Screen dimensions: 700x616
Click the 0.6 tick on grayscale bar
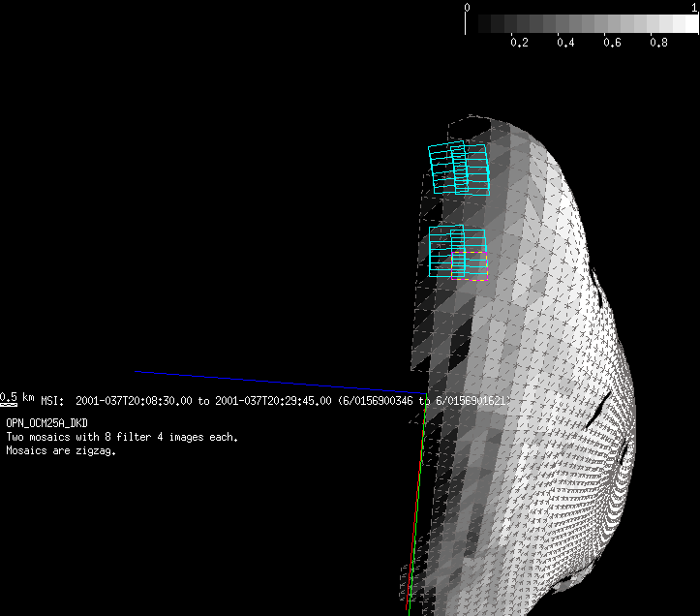click(x=612, y=43)
